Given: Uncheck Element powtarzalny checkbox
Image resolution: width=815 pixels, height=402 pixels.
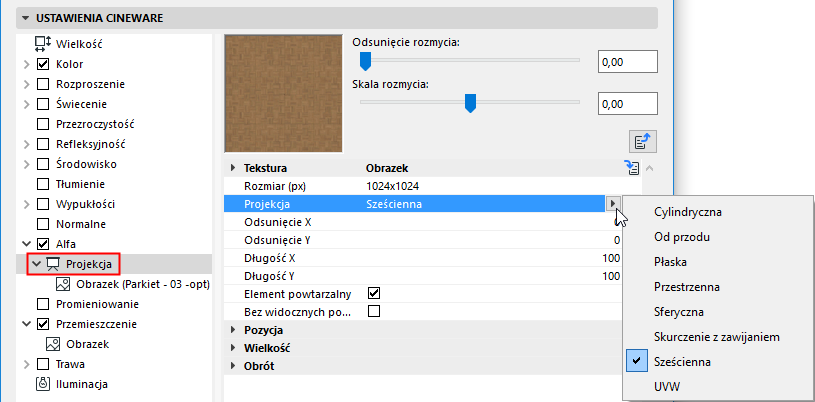Looking at the screenshot, I should click(374, 293).
